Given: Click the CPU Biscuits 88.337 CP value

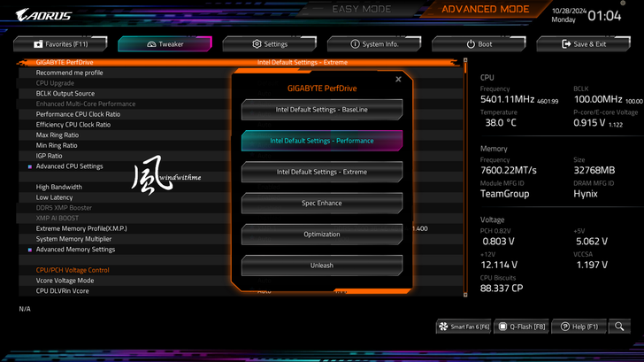Looking at the screenshot, I should [502, 289].
